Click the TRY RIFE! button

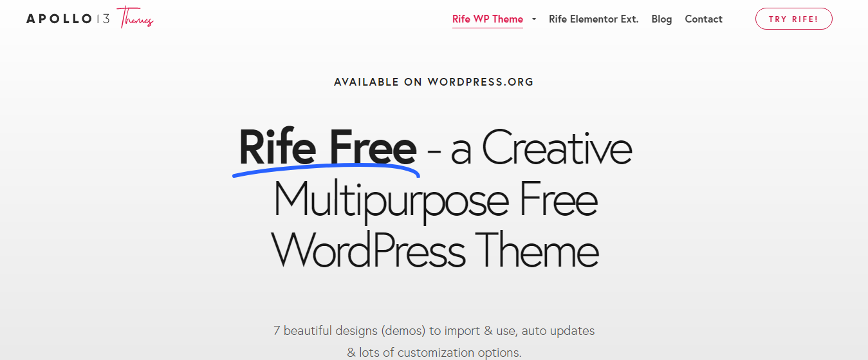[793, 19]
